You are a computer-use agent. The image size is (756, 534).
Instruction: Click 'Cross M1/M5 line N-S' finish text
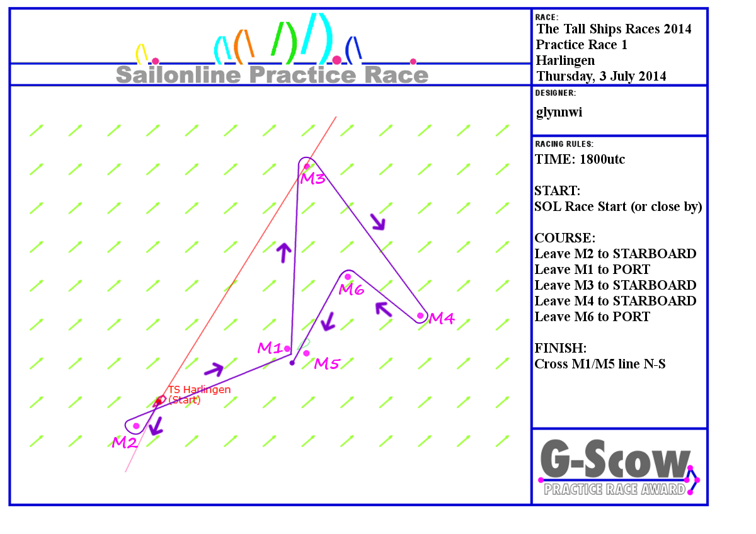tap(600, 364)
